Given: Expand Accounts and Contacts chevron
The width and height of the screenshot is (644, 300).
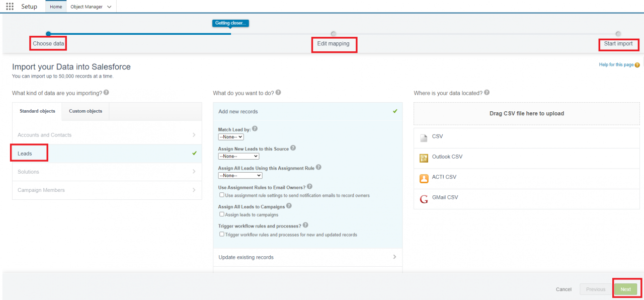Looking at the screenshot, I should 194,135.
